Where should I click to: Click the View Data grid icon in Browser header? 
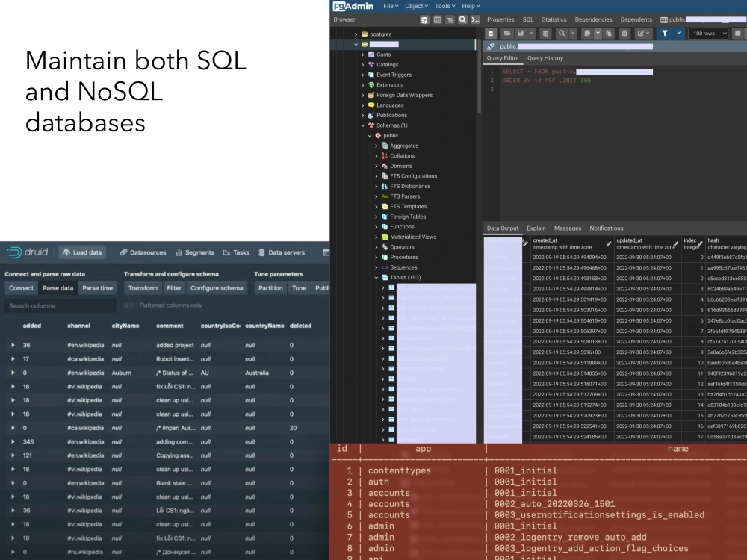(437, 19)
